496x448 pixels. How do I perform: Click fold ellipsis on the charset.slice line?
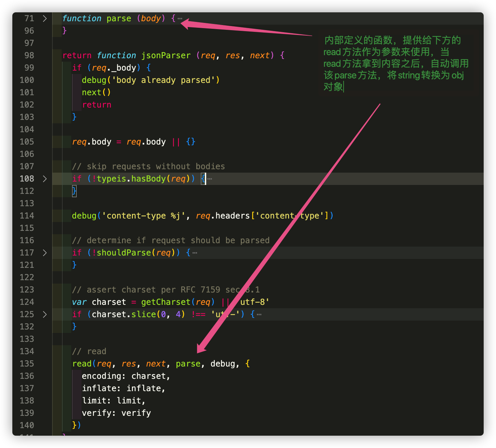coord(259,315)
